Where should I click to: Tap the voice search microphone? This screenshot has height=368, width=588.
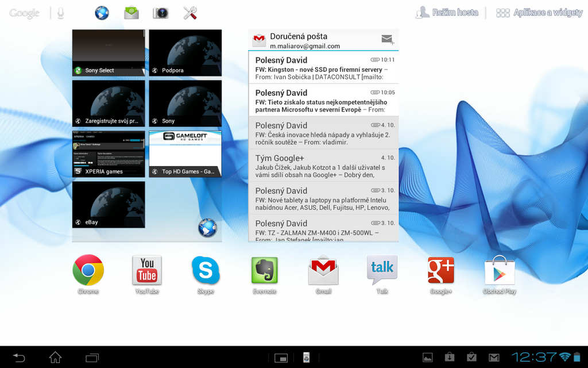coord(60,12)
